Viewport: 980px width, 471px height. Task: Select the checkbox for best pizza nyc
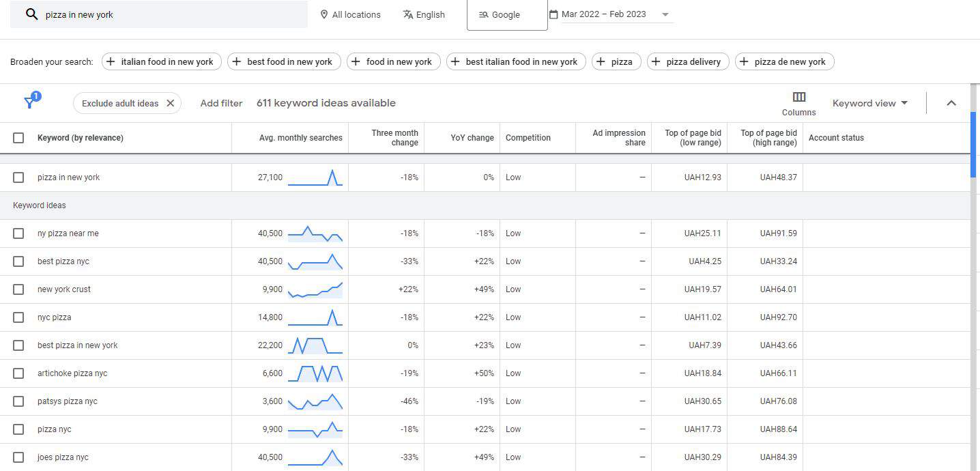click(18, 261)
